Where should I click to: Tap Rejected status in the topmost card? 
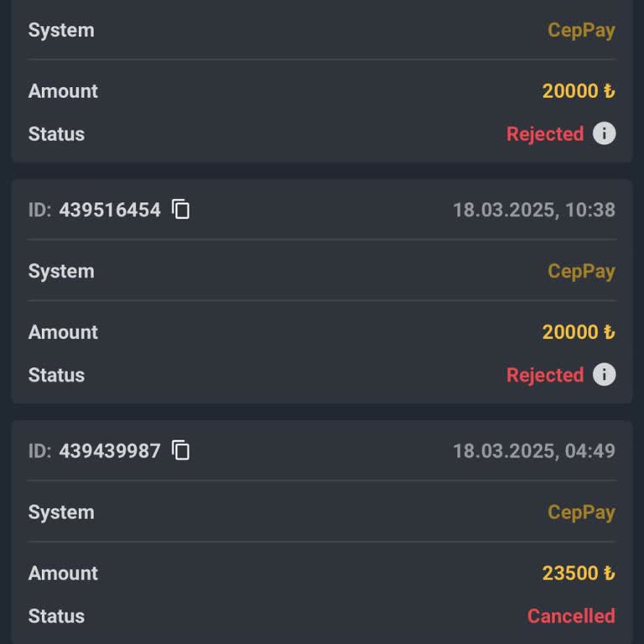pyautogui.click(x=545, y=134)
